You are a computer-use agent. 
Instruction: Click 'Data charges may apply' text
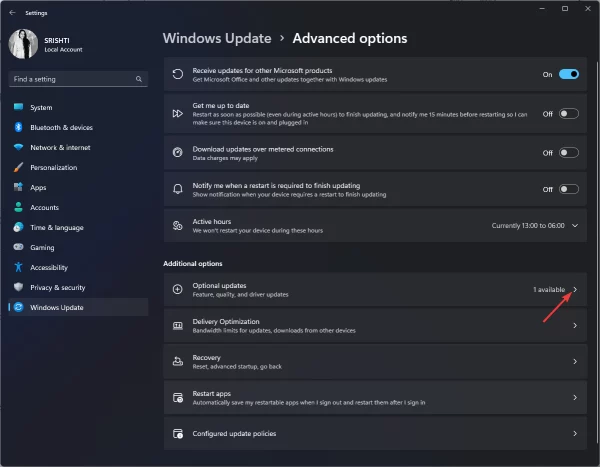pyautogui.click(x=225, y=158)
